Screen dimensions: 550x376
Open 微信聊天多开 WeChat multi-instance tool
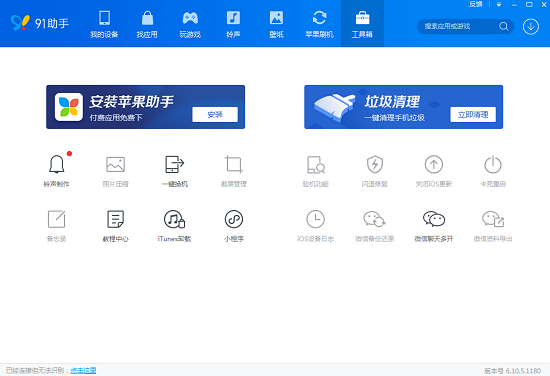434,219
